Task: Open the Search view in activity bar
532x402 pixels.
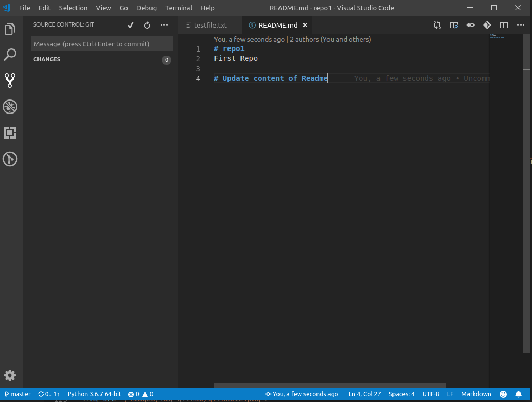Action: pyautogui.click(x=10, y=55)
